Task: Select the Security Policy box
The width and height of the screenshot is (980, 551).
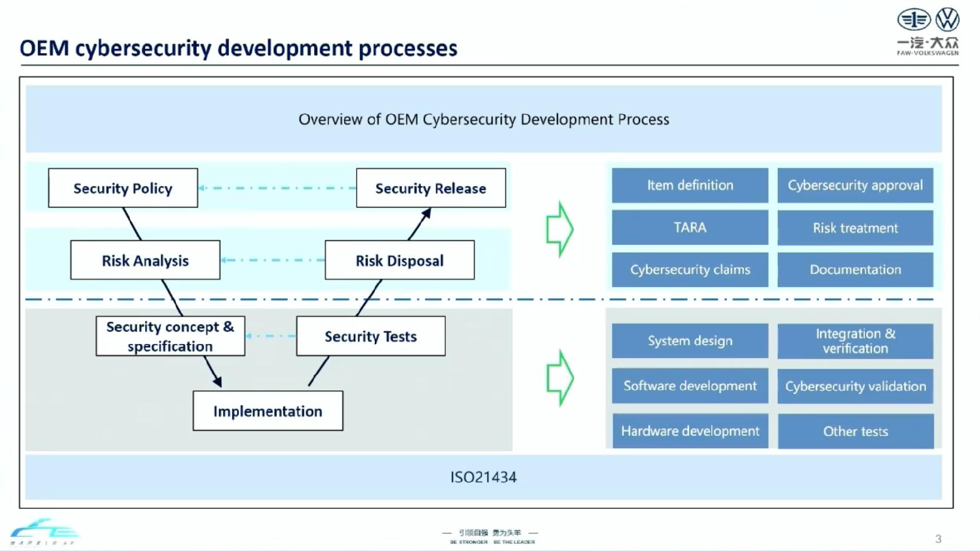Action: coord(123,188)
